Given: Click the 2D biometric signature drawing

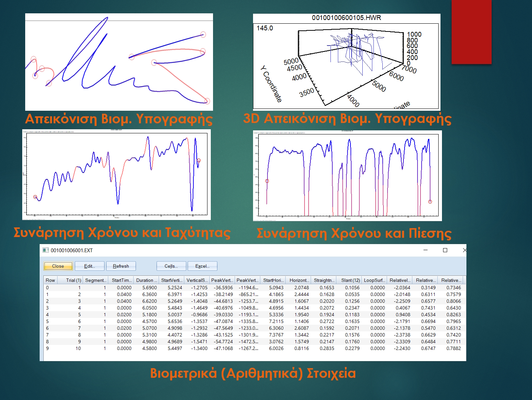Looking at the screenshot, I should (119, 62).
